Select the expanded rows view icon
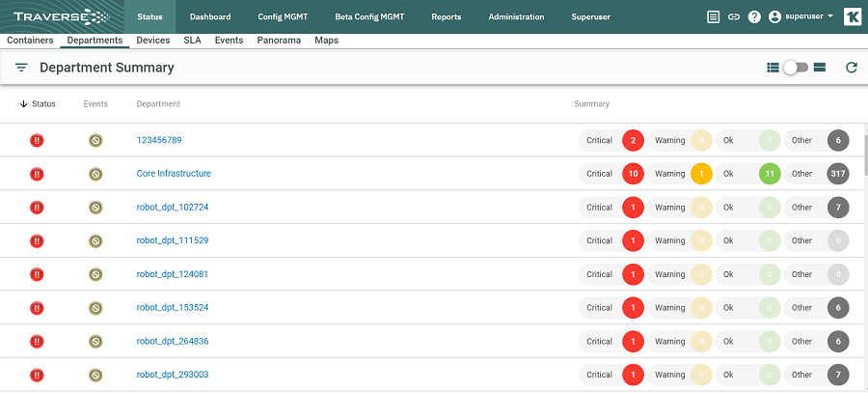 tap(820, 68)
